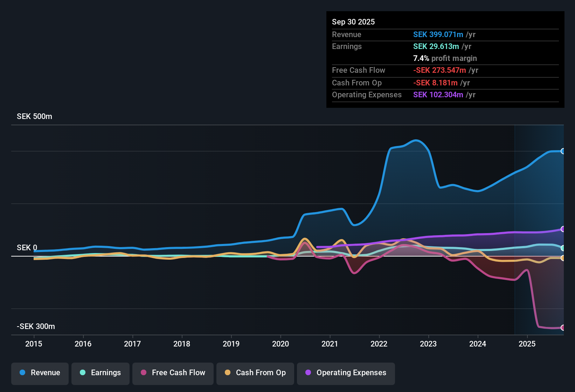The image size is (575, 392).
Task: Click the Free Cash Flow legend button
Action: [x=173, y=373]
